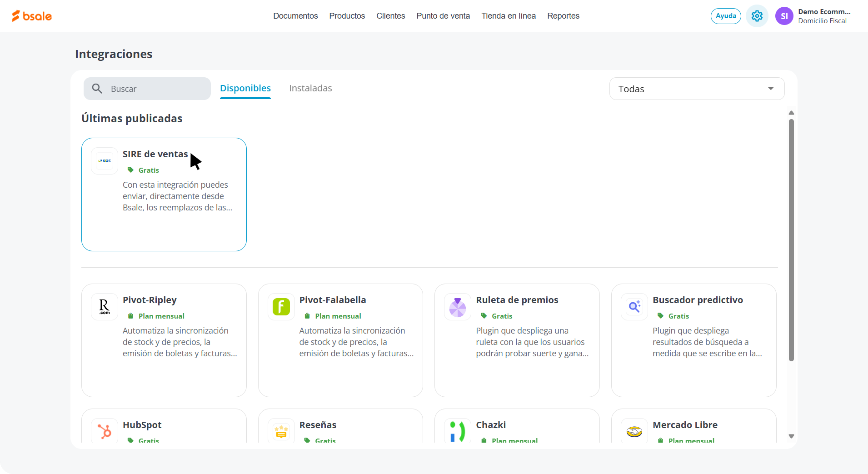Click the Buscador predictivo icon
This screenshot has width=868, height=474.
[x=634, y=307]
